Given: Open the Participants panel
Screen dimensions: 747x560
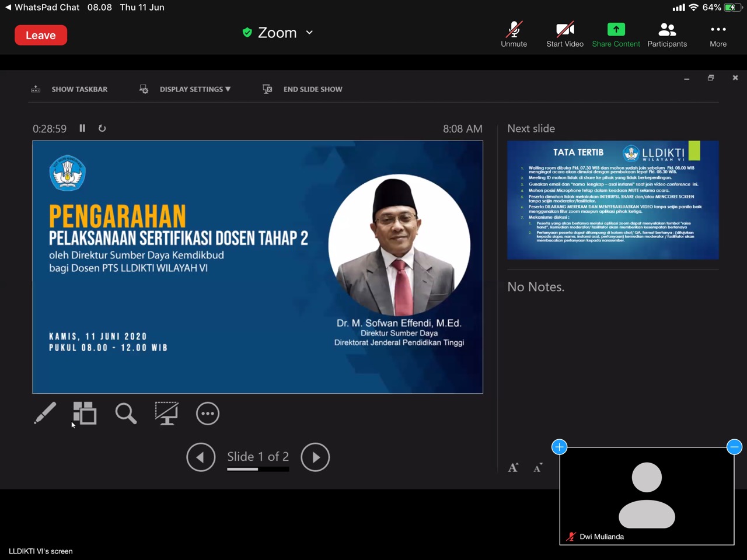Looking at the screenshot, I should [667, 35].
